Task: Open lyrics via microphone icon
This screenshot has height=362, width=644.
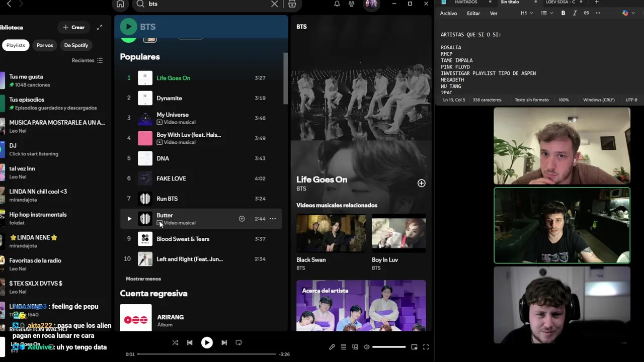Action: click(x=332, y=347)
